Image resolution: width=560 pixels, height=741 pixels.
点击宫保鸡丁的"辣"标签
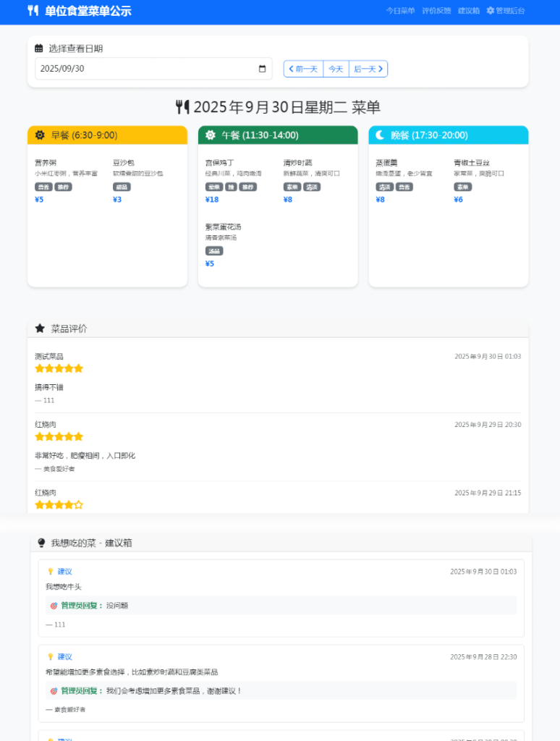(230, 187)
